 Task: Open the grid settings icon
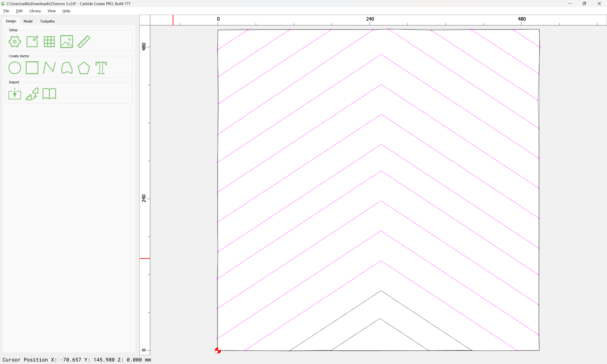49,42
